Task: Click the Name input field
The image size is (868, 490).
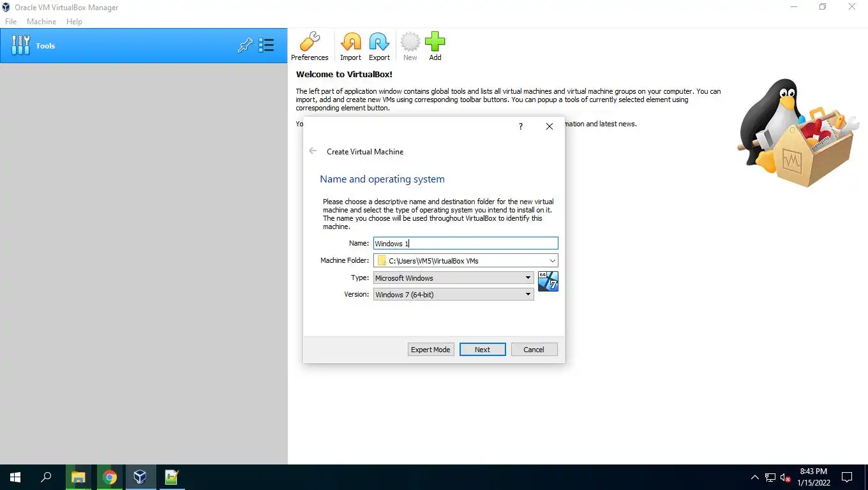Action: (465, 243)
